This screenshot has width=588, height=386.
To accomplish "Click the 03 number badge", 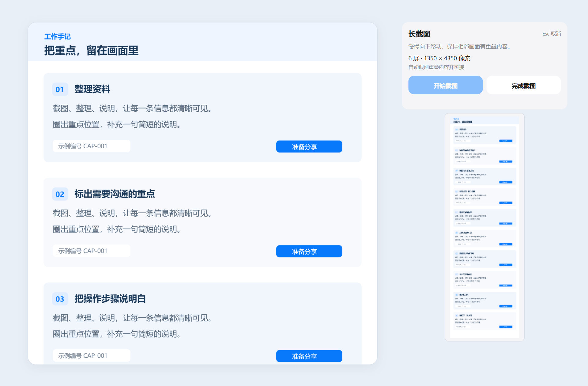I will [x=60, y=299].
